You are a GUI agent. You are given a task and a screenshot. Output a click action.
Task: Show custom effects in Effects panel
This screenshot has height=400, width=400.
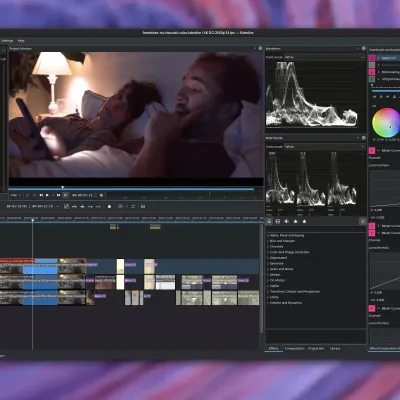pos(295,221)
